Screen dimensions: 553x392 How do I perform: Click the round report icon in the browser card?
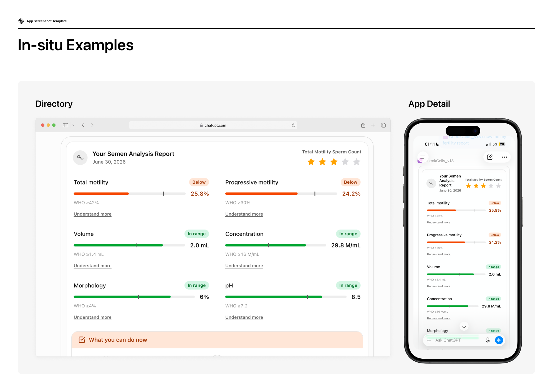80,158
